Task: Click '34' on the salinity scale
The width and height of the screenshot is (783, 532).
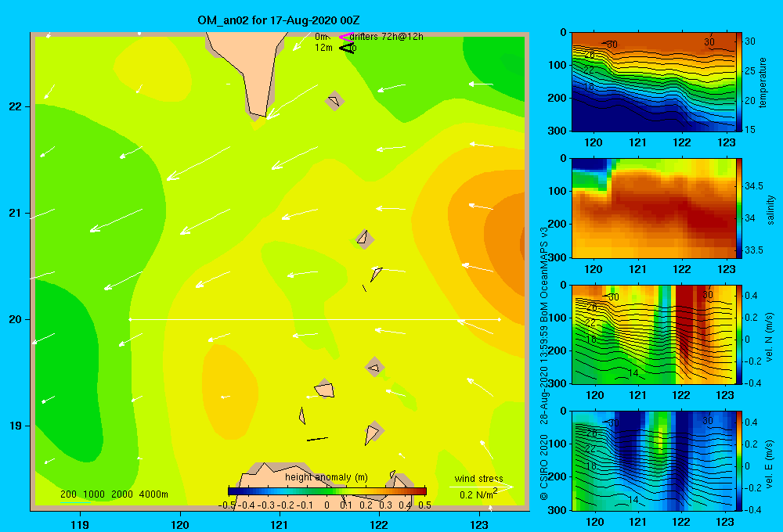Action: [749, 218]
